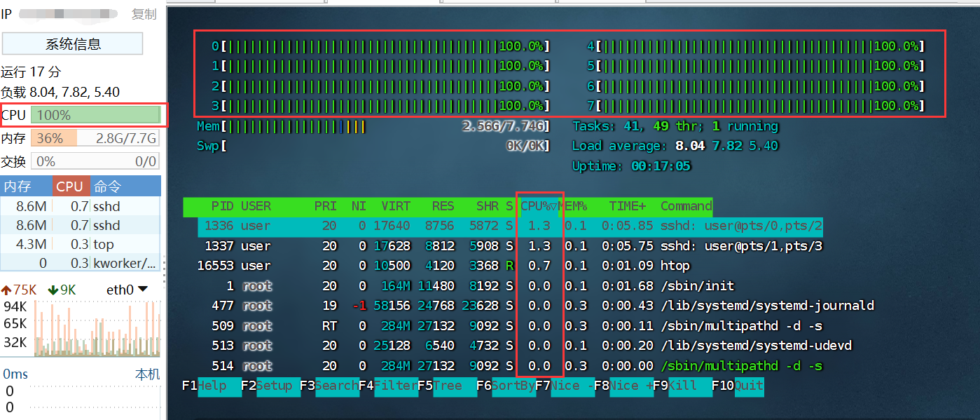This screenshot has width=980, height=420.
Task: Click the download speed arrow showing 9K
Action: pyautogui.click(x=53, y=290)
